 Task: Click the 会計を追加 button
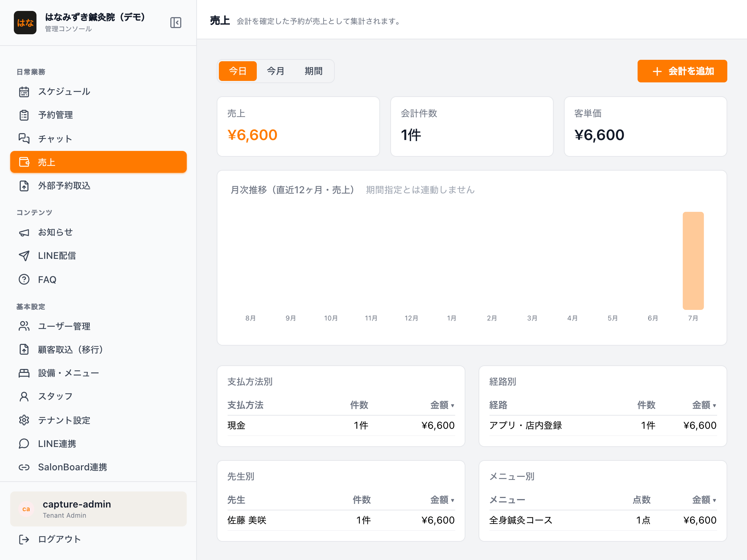point(682,71)
